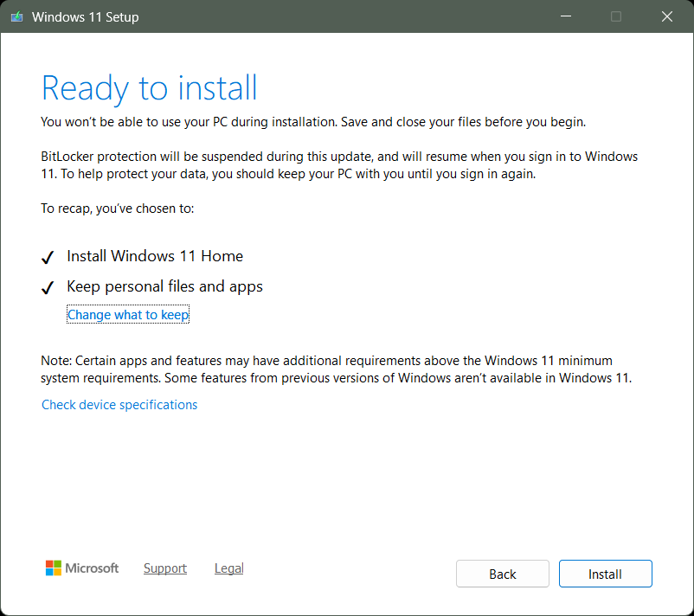Open the Legal link
The image size is (694, 616).
[228, 568]
